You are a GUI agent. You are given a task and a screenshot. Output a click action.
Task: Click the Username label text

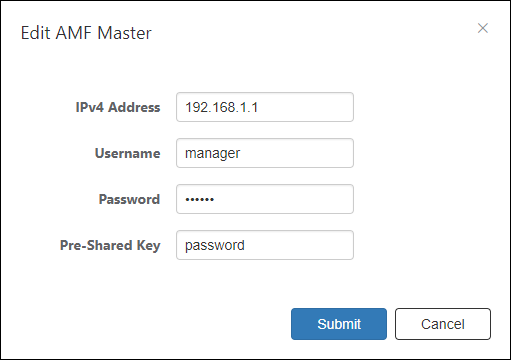tap(127, 153)
